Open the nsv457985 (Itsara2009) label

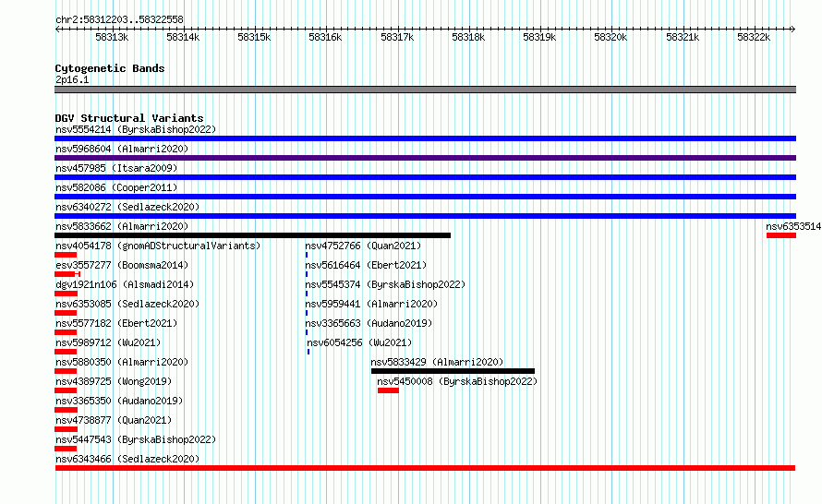116,168
